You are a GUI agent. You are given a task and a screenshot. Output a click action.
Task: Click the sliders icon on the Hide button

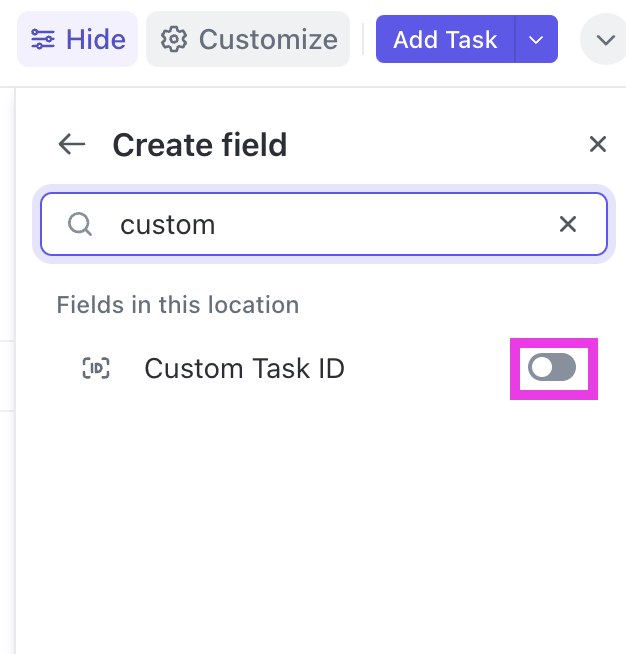pyautogui.click(x=43, y=40)
